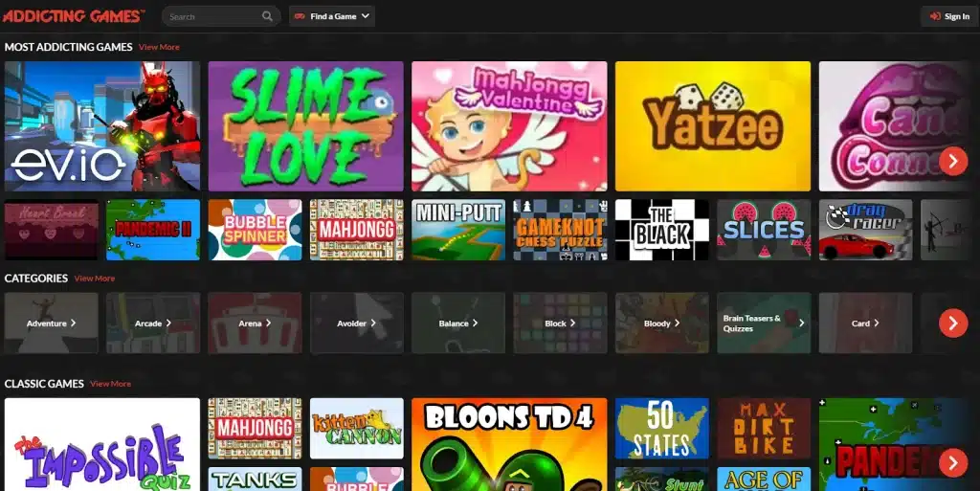Image resolution: width=980 pixels, height=491 pixels.
Task: Open the Tanks game thumbnail
Action: pyautogui.click(x=255, y=480)
